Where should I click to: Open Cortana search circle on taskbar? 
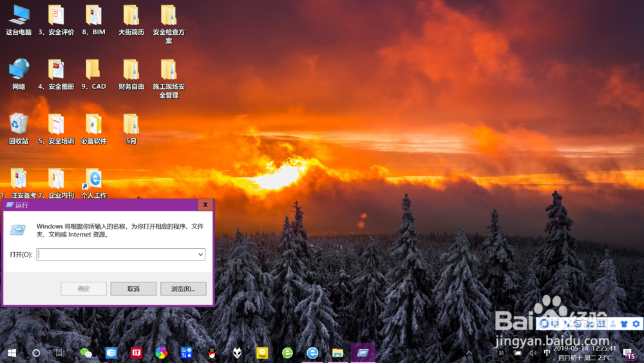coord(36,353)
